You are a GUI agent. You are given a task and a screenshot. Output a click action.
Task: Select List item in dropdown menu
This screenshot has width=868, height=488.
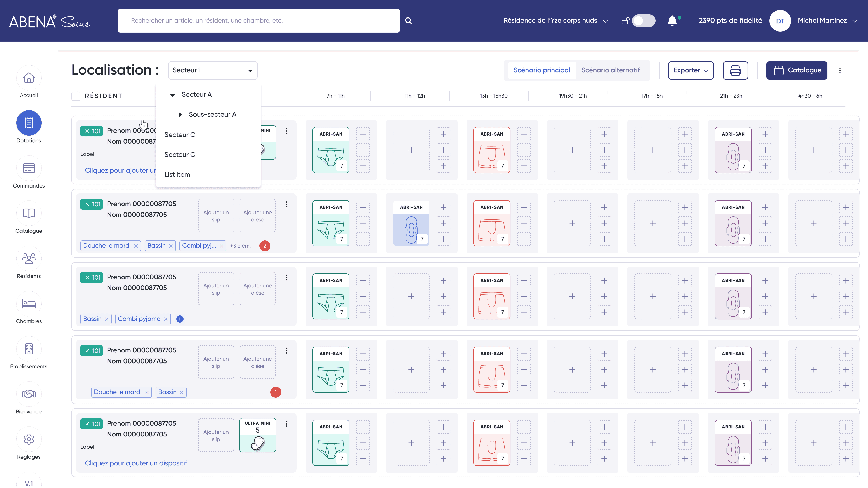(x=177, y=174)
